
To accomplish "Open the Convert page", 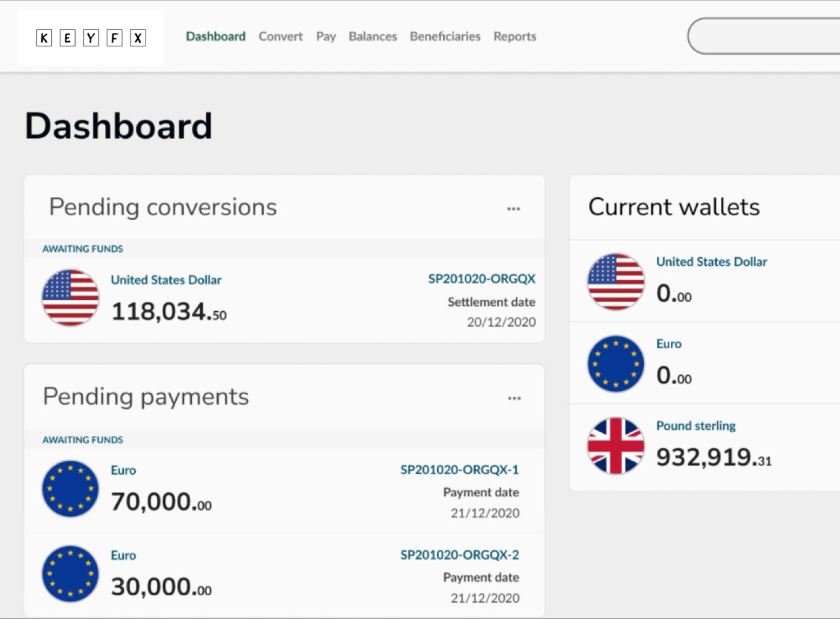I will click(281, 36).
